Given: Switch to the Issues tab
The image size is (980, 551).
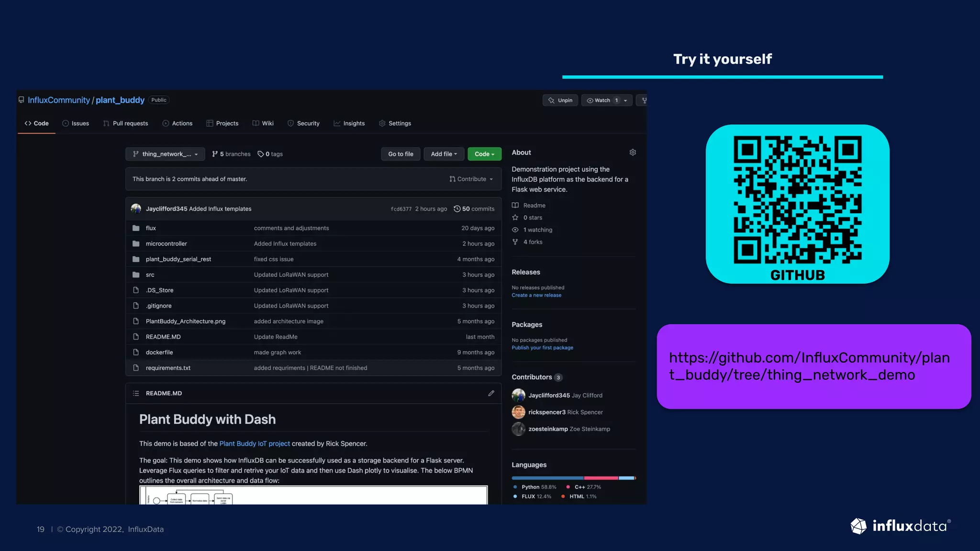Looking at the screenshot, I should pyautogui.click(x=76, y=123).
